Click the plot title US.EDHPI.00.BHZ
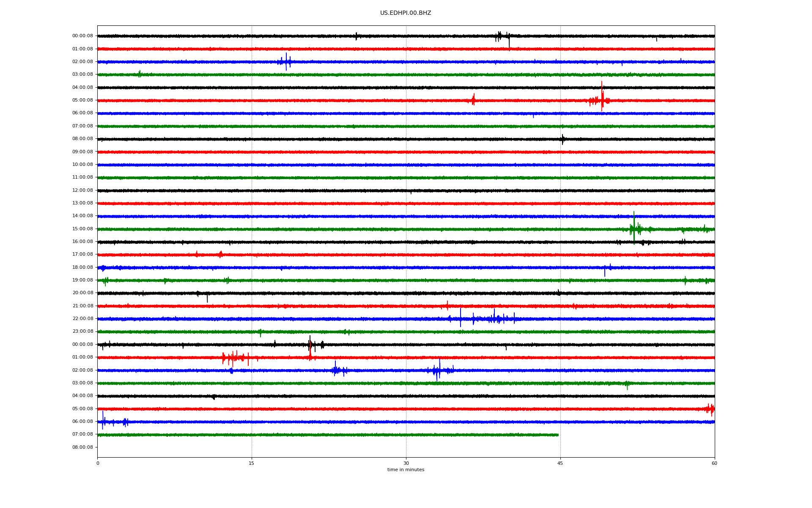812x508 pixels. 405,13
